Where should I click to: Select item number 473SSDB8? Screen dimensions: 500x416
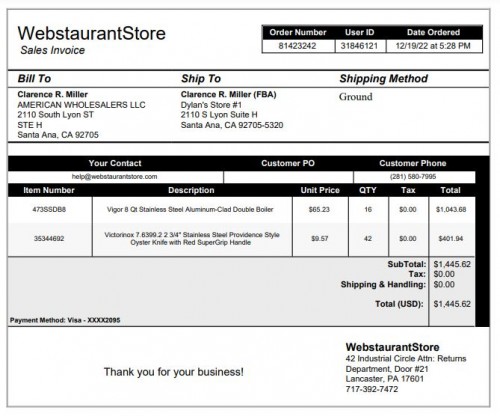[49, 210]
